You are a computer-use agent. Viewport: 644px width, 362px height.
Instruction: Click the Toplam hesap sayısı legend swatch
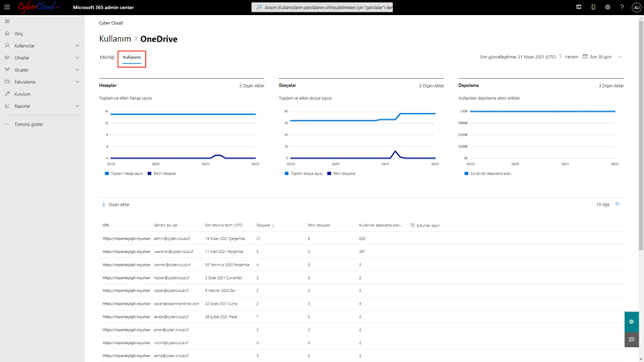tap(107, 173)
